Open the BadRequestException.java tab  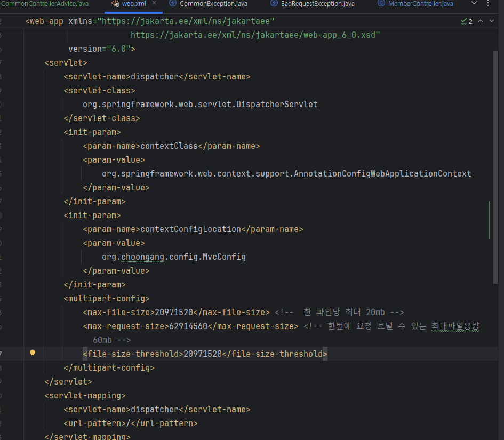tap(317, 4)
